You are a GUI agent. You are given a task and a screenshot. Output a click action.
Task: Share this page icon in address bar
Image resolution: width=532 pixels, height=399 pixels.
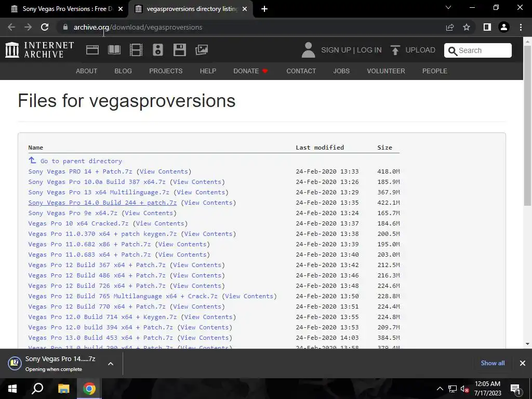coord(450,27)
